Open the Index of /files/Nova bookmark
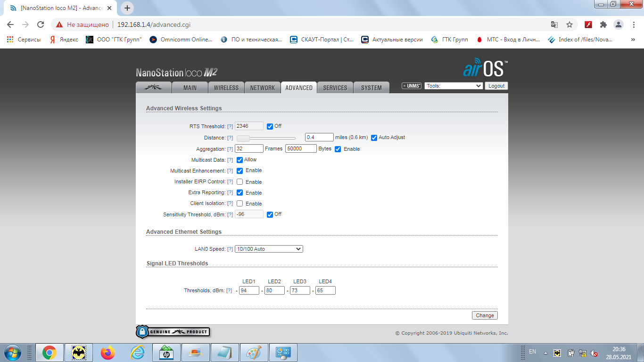 click(580, 40)
